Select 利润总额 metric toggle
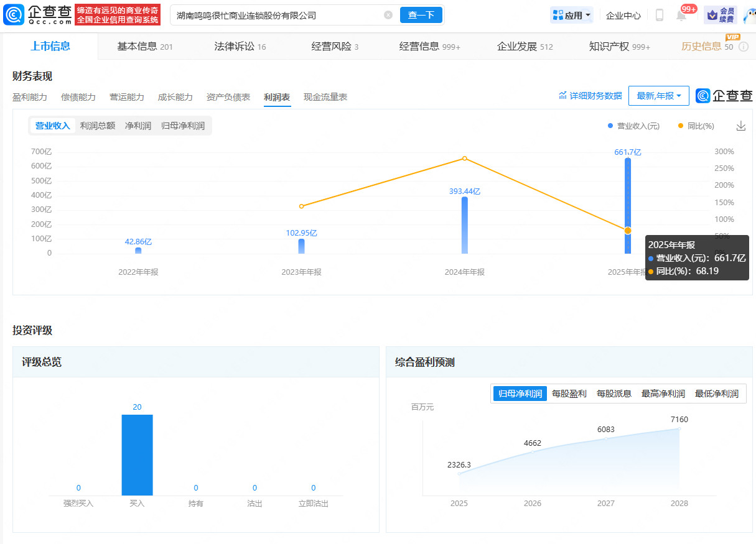 98,126
